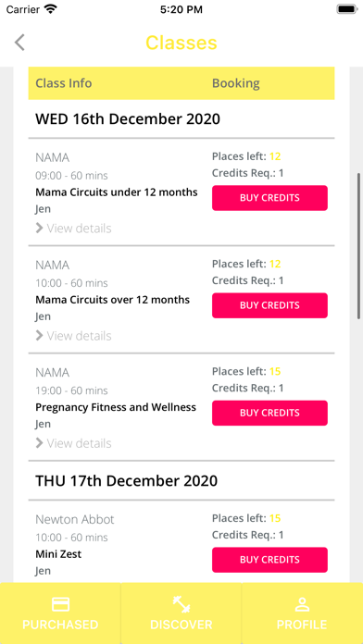Select the Mini Zest class title
The height and width of the screenshot is (644, 363).
point(58,554)
